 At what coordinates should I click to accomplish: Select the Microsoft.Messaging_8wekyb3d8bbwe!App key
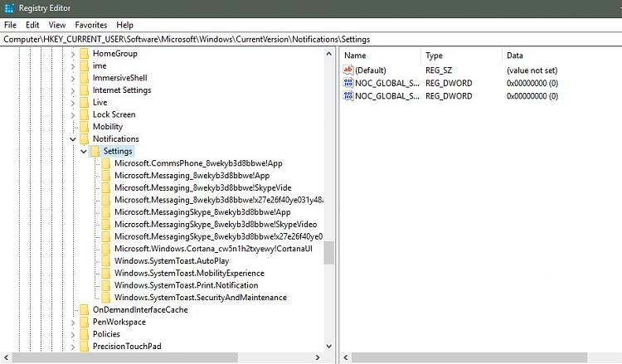click(192, 176)
